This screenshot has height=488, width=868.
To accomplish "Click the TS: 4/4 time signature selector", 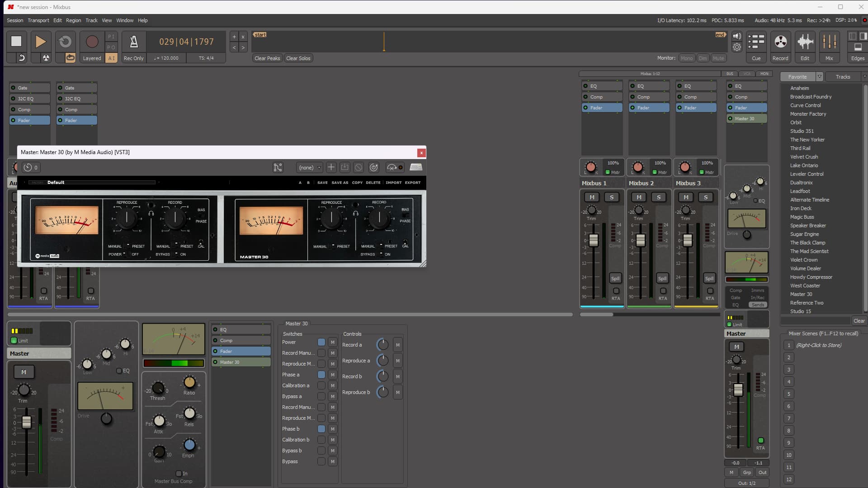I will 206,58.
